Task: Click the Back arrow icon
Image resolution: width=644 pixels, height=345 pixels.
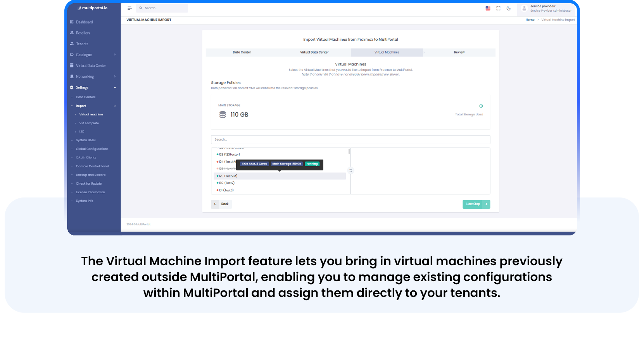Action: [215, 204]
